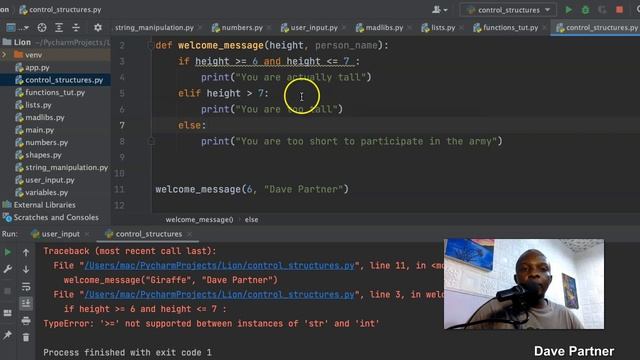Select the venv folder row

(55, 55)
